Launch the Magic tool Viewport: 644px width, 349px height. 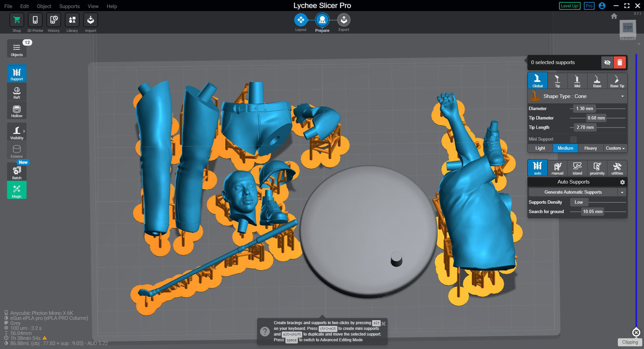click(x=17, y=190)
